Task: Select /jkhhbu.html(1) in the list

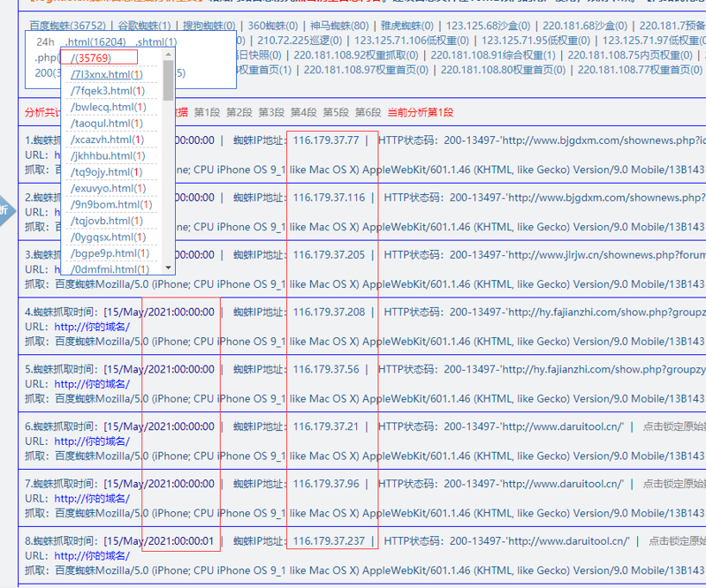Action: [108, 155]
